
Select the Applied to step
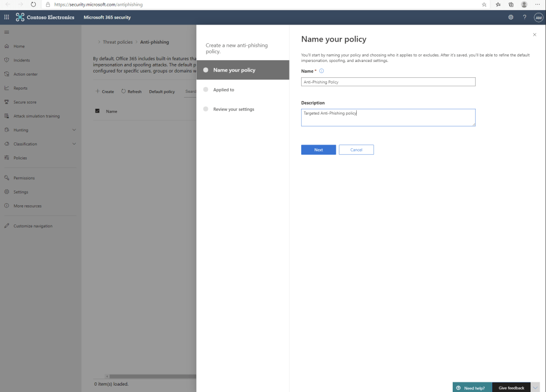(x=223, y=90)
